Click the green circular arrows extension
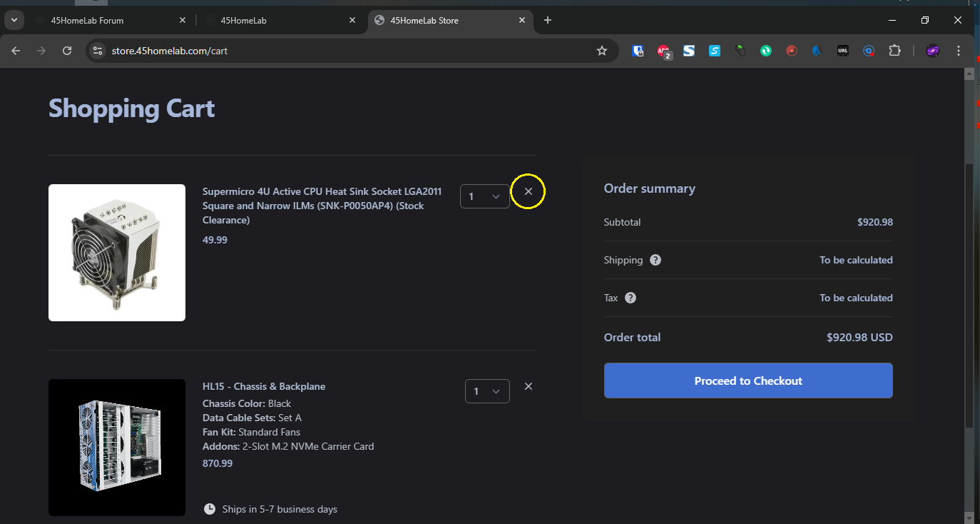The width and height of the screenshot is (980, 524). point(766,51)
